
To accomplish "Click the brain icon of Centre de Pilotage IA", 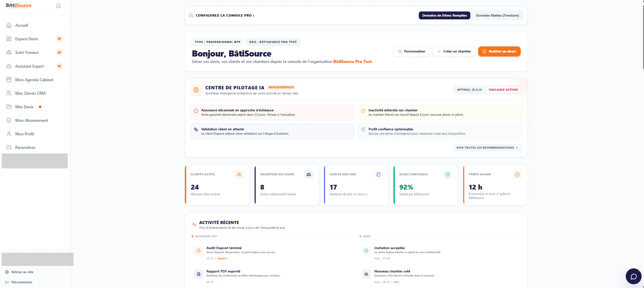I will pos(196,90).
